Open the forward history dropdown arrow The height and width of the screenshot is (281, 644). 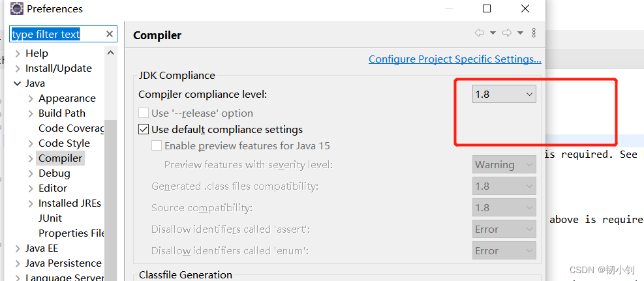(x=520, y=33)
